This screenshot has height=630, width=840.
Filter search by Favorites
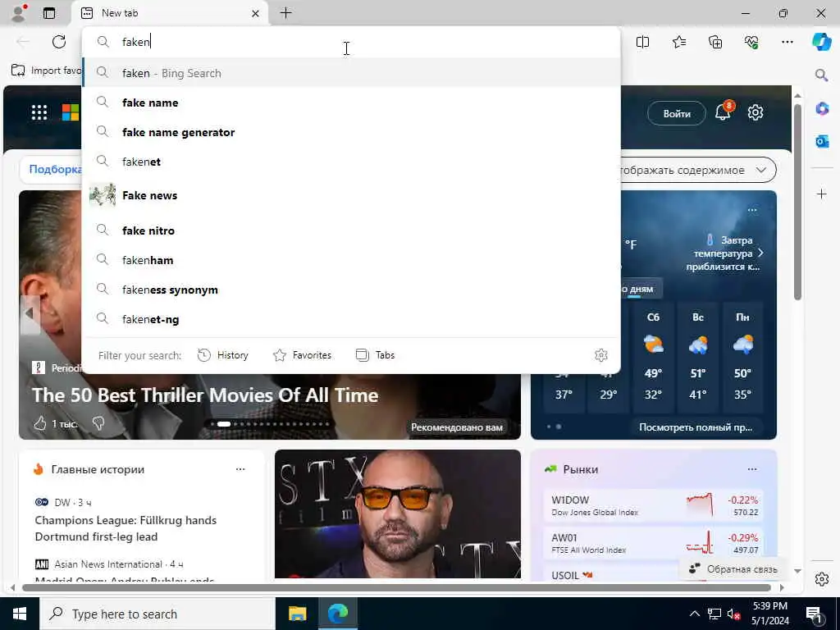point(302,355)
